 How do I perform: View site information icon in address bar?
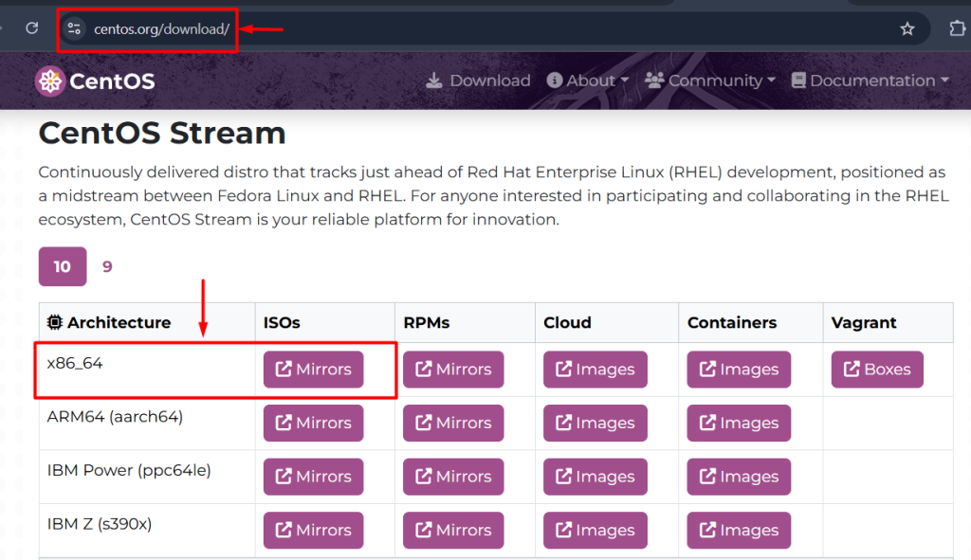(x=75, y=28)
